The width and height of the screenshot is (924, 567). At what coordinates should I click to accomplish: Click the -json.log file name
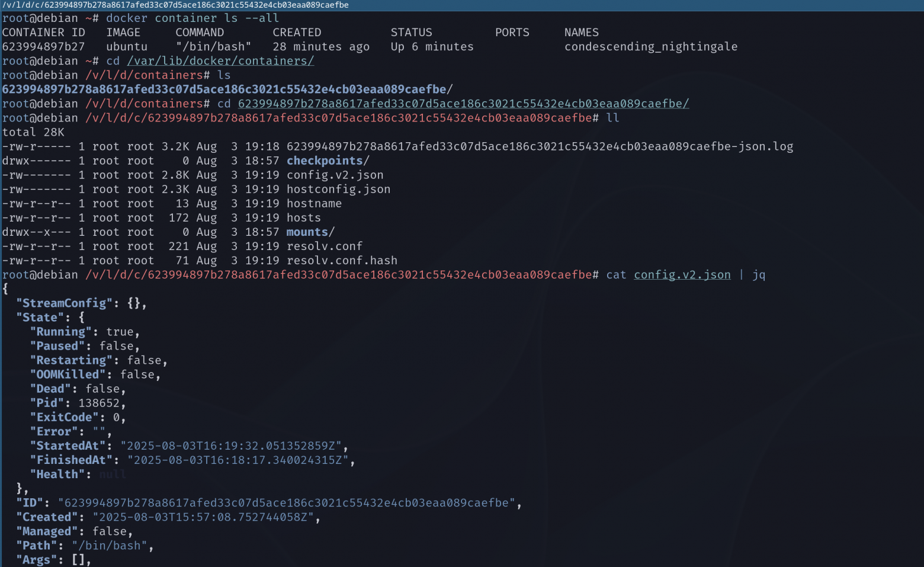point(540,146)
